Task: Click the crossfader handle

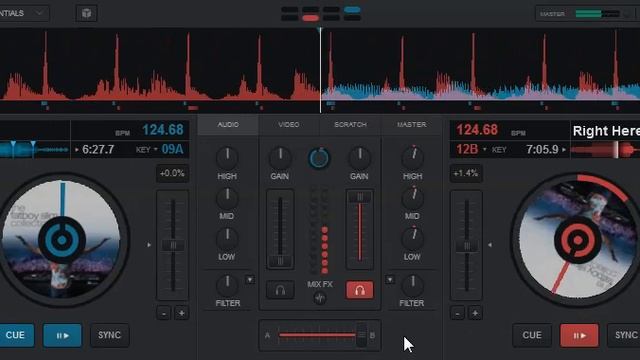Action: coord(361,335)
